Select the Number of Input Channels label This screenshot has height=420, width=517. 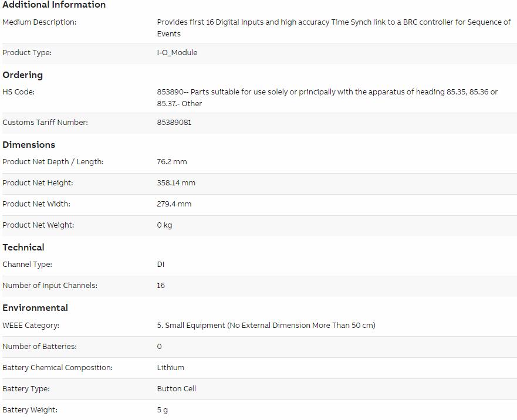(x=50, y=286)
